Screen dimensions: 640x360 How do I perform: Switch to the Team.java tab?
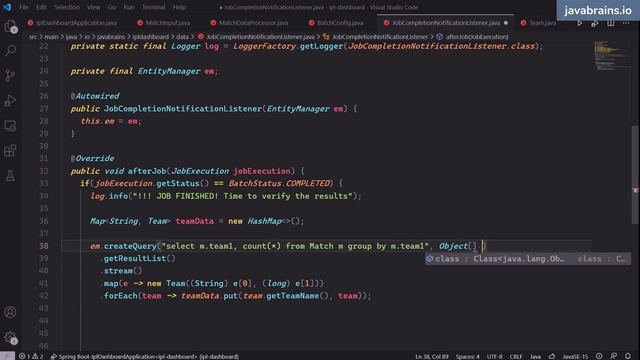538,23
